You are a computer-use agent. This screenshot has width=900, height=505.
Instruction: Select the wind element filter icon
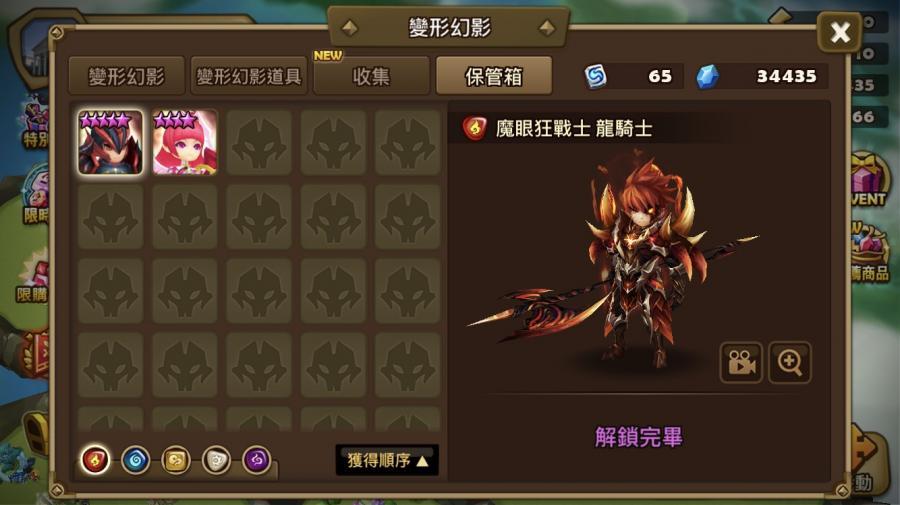pos(176,460)
